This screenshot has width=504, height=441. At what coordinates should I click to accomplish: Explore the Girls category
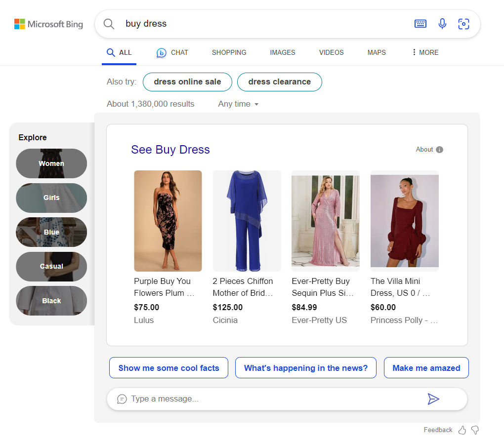pyautogui.click(x=51, y=198)
